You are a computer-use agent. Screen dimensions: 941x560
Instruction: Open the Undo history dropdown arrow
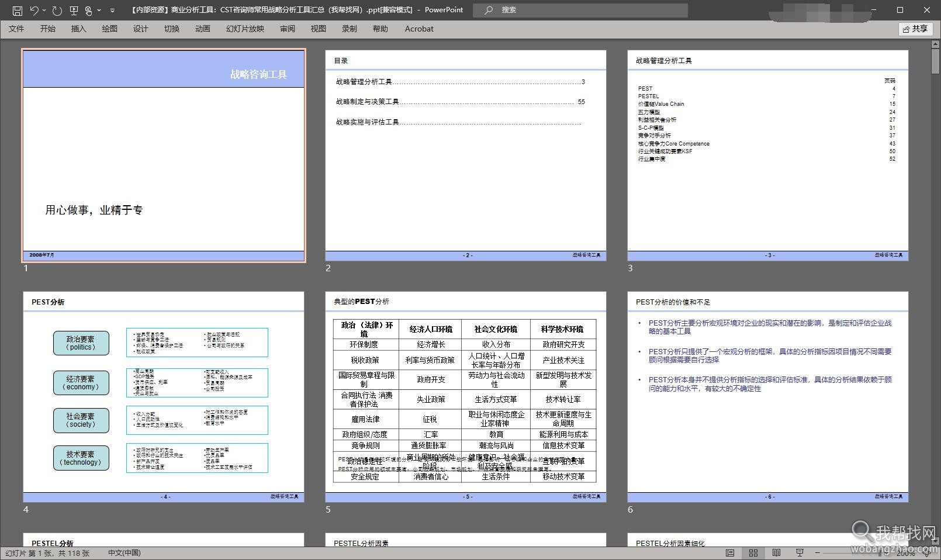pyautogui.click(x=44, y=10)
